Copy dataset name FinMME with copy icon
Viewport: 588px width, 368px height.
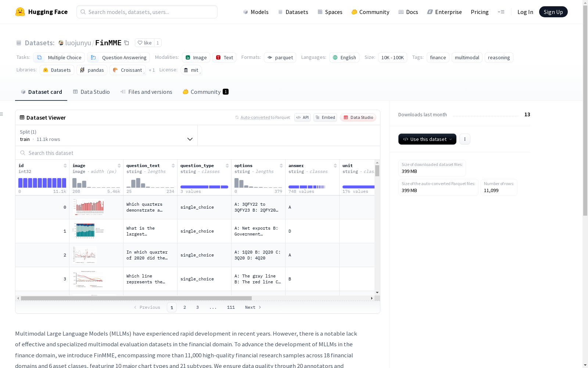click(126, 43)
